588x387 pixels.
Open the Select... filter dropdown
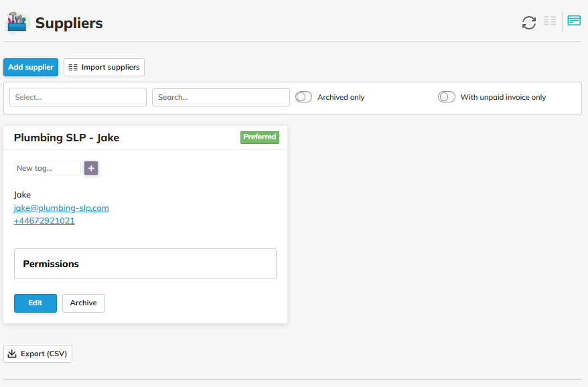pyautogui.click(x=78, y=97)
